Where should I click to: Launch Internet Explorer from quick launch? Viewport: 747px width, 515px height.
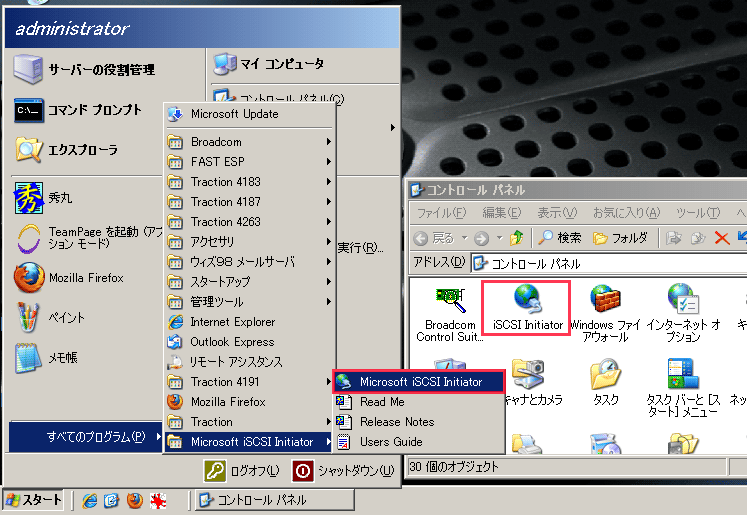(90, 500)
